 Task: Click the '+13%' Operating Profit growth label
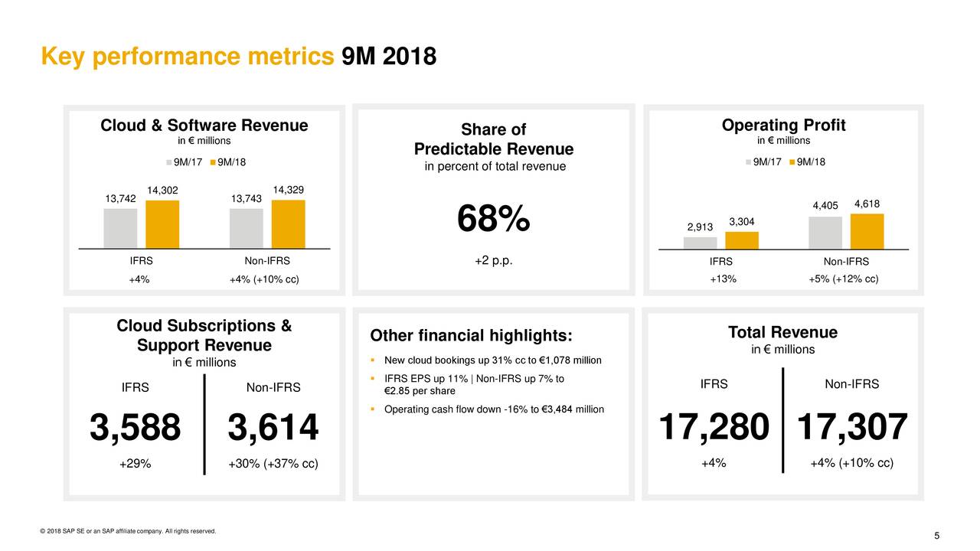point(723,279)
